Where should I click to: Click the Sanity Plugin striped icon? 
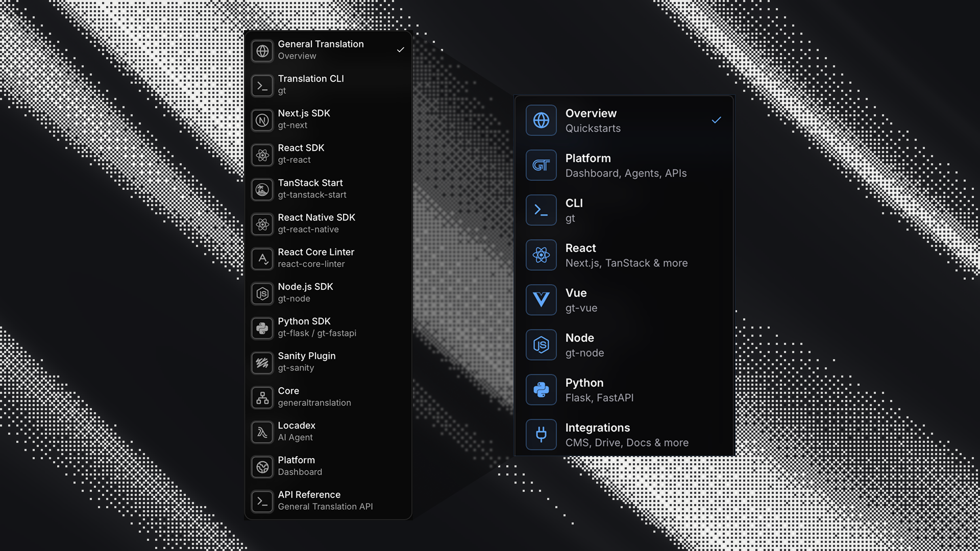coord(262,363)
